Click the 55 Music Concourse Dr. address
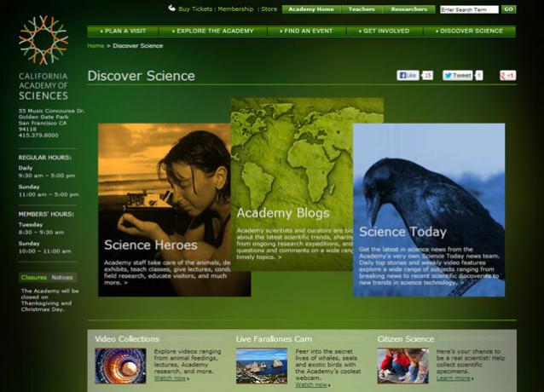 tap(51, 111)
